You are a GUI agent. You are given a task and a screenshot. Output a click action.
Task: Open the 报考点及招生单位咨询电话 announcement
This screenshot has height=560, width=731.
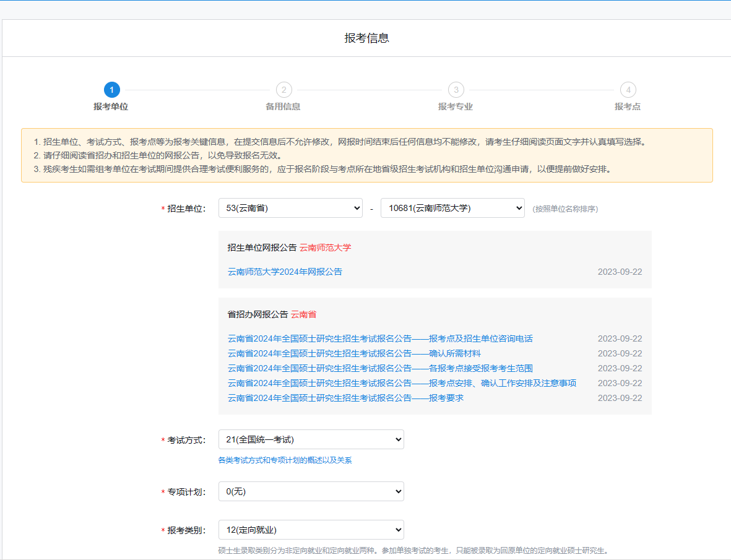[380, 338]
